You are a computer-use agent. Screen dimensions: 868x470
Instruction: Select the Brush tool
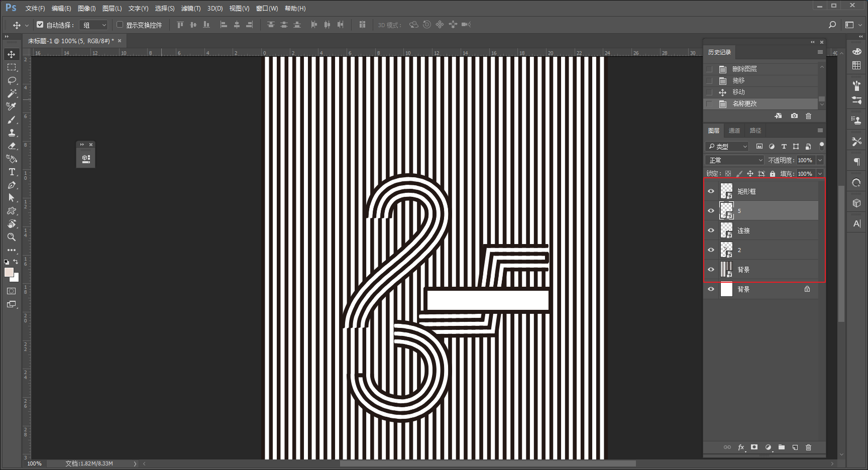point(12,120)
